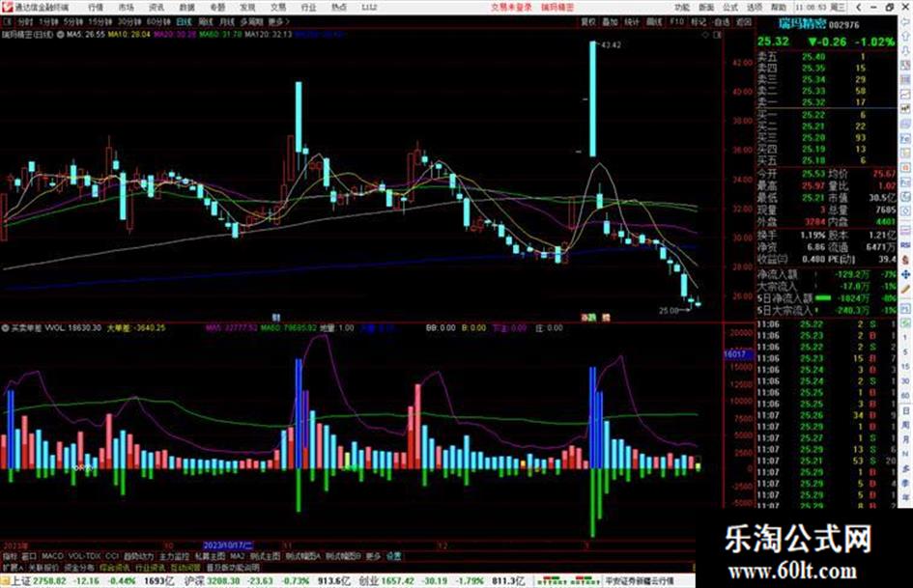Image resolution: width=913 pixels, height=588 pixels.
Task: Click the panel layout icon at chart top right
Action: click(x=717, y=35)
